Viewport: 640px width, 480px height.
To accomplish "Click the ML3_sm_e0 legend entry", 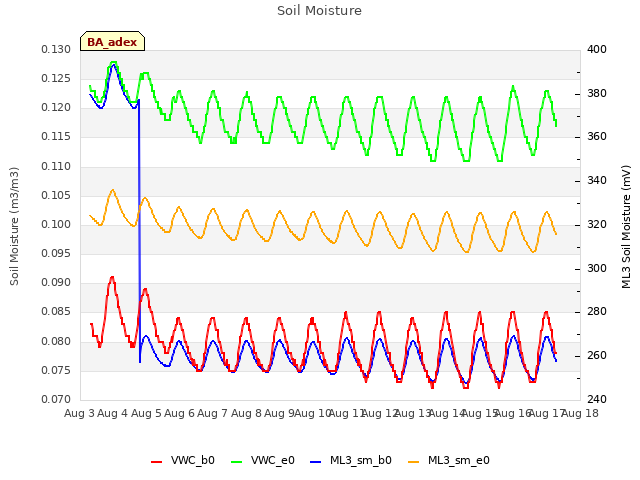I will point(449,460).
